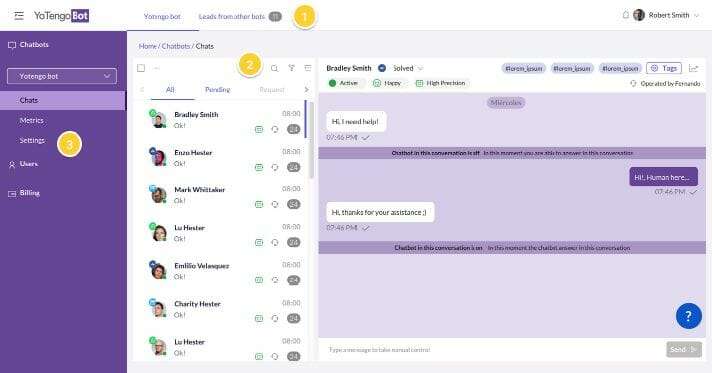Click the chatbot icon on Bradley Smith row

(x=259, y=130)
